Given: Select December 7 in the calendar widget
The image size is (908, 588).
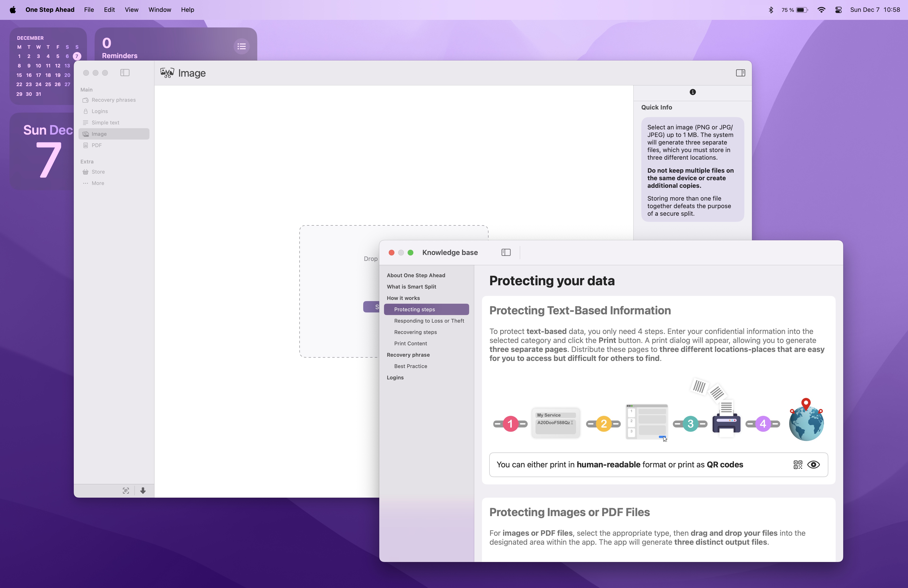Looking at the screenshot, I should tap(76, 56).
